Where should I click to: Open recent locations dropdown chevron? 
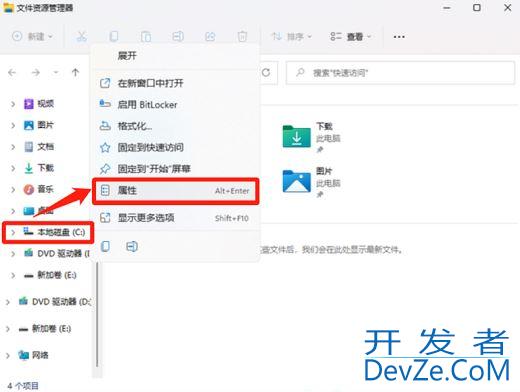56,72
